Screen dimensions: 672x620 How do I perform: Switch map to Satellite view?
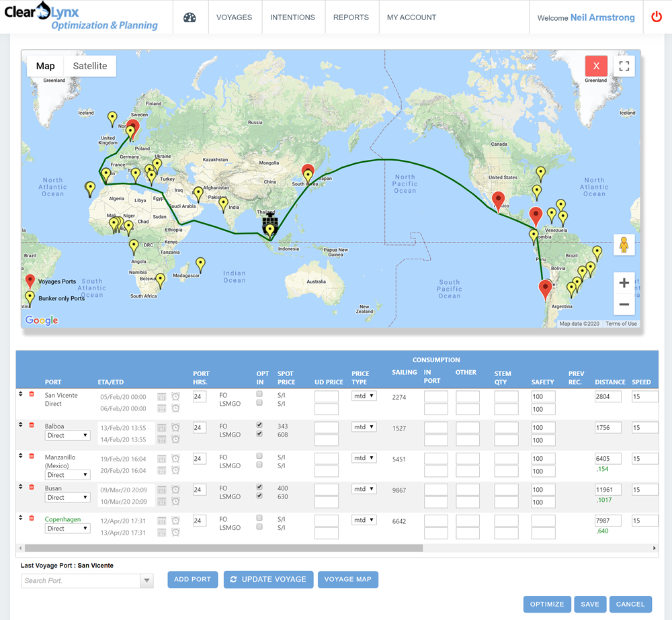pyautogui.click(x=90, y=66)
